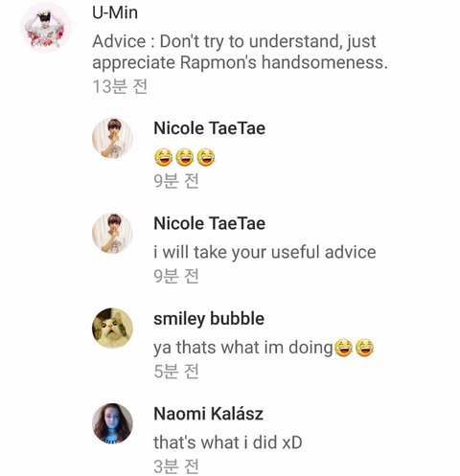This screenshot has width=460, height=476.
Task: Open Nicole TaeTae's avatar on emoji reply
Action: tap(112, 138)
